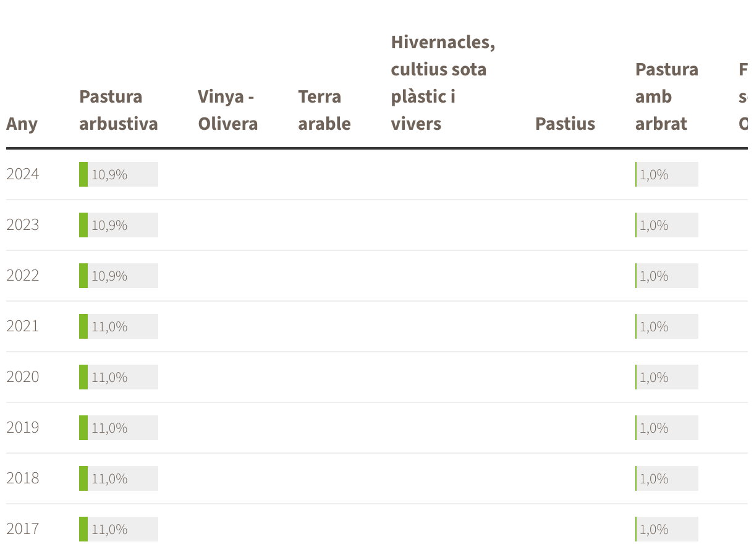Click the "Pastura amb arbrat" column header
754x560 pixels.
click(x=666, y=96)
